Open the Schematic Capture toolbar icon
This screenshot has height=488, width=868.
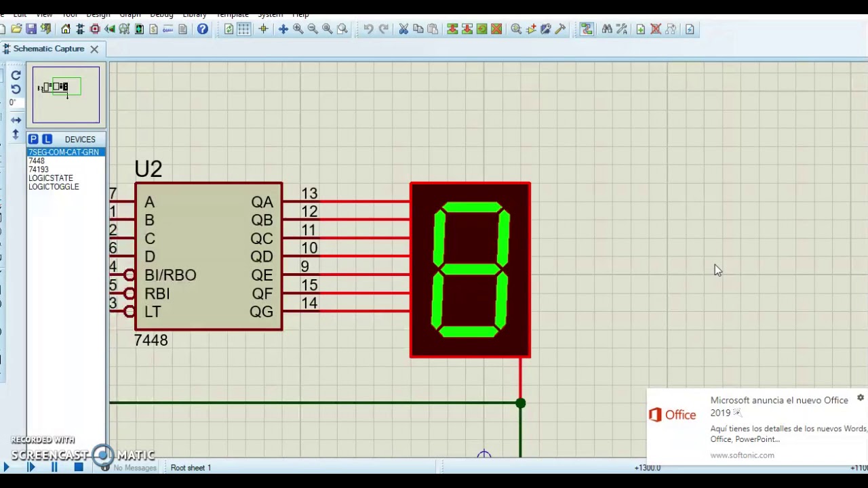coord(80,29)
